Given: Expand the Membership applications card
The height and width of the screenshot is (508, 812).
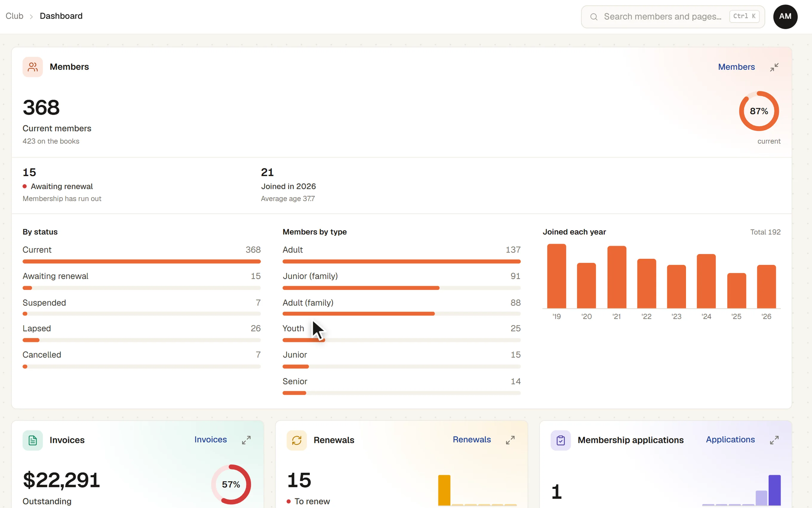Looking at the screenshot, I should (774, 440).
